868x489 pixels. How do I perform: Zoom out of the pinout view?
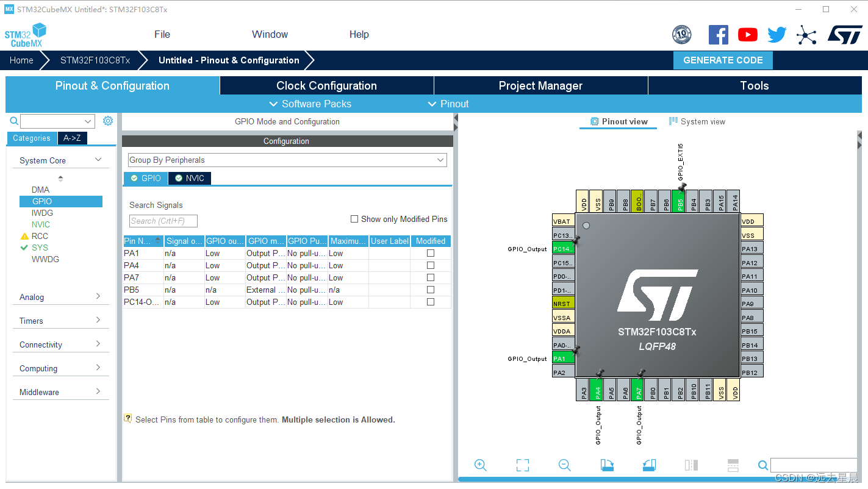pyautogui.click(x=565, y=465)
